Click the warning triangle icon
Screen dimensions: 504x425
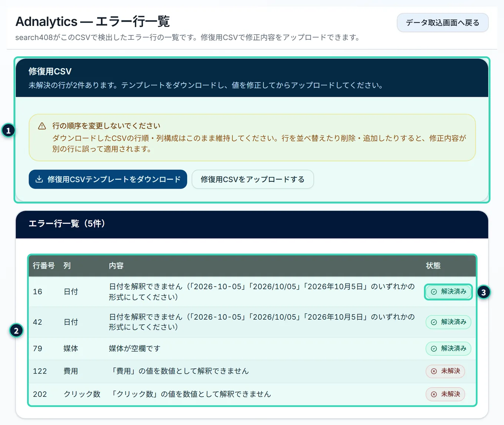coord(42,126)
